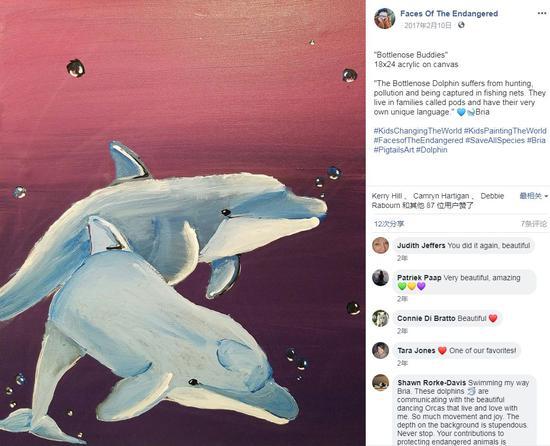Open Shawn Rorke-Davis' profile avatar
This screenshot has width=550, height=446.
coord(381,383)
